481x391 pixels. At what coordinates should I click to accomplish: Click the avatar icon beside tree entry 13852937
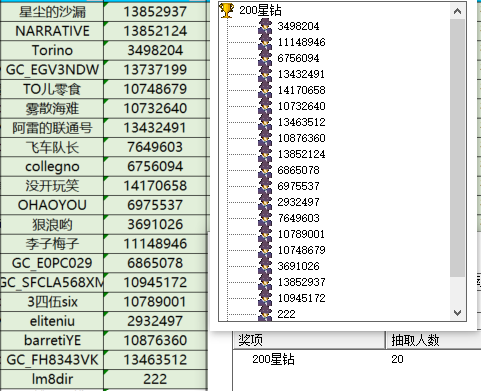pos(265,282)
